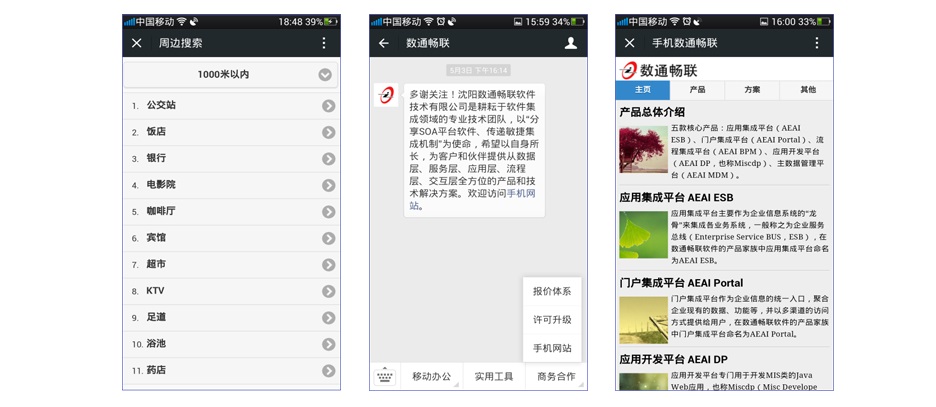Tap the arrow icon next to 咖啡厅
Viewport: 936px width, 407px height.
click(328, 212)
